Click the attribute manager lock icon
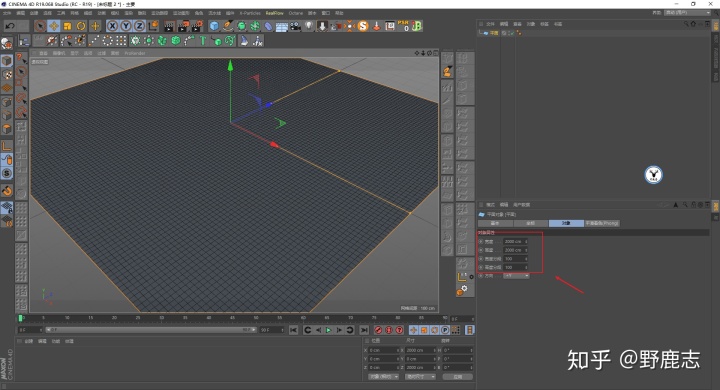Viewport: 720px width, 390px height. [x=693, y=205]
